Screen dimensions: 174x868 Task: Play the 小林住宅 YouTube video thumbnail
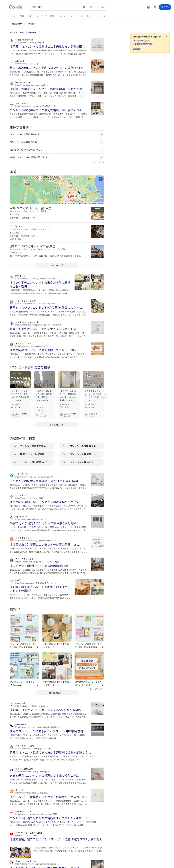coord(20,852)
